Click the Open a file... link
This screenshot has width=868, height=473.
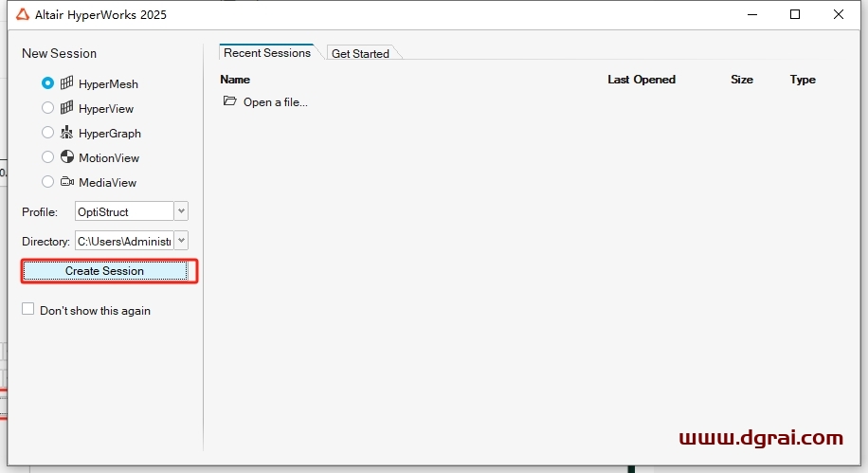(275, 102)
